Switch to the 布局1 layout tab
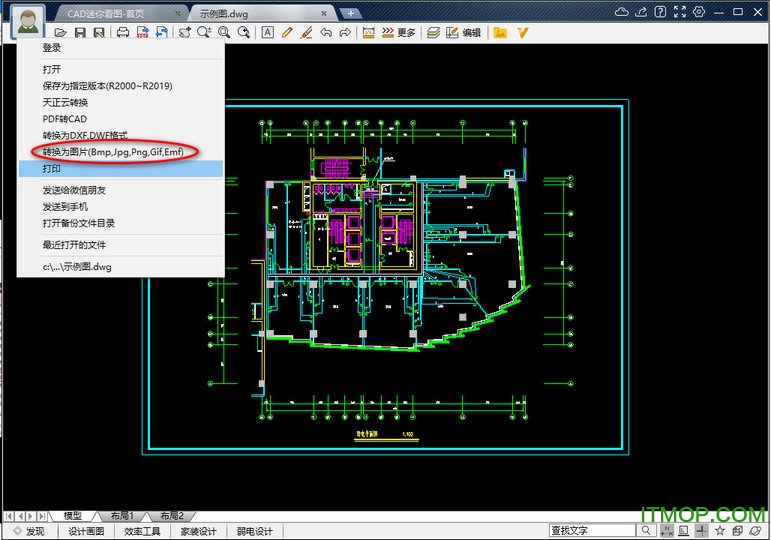This screenshot has height=540, width=771. click(x=124, y=515)
